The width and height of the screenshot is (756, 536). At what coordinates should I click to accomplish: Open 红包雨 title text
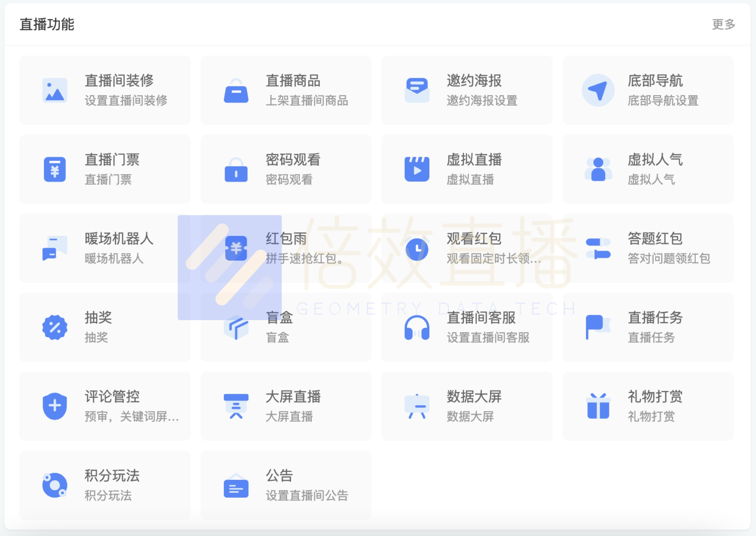tap(286, 238)
